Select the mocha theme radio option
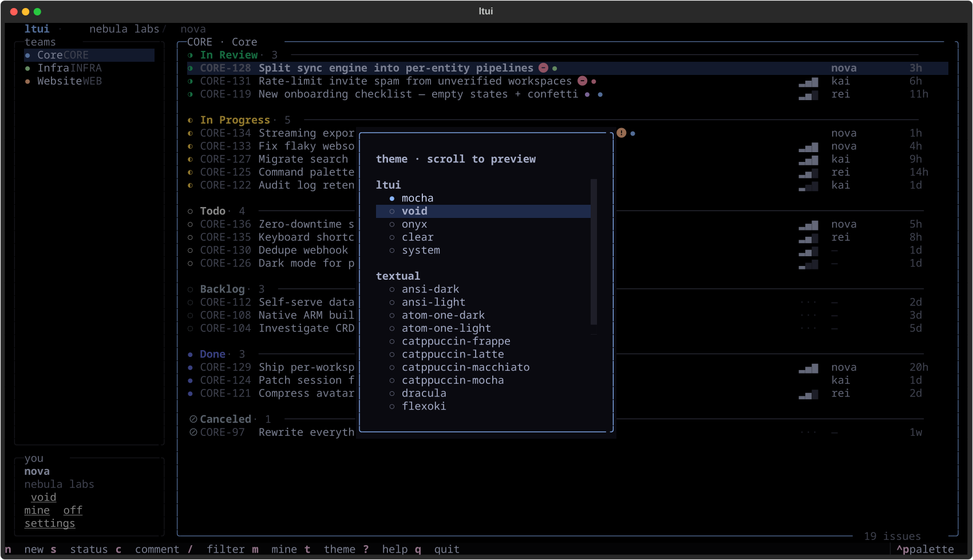Image resolution: width=973 pixels, height=560 pixels. point(483,198)
